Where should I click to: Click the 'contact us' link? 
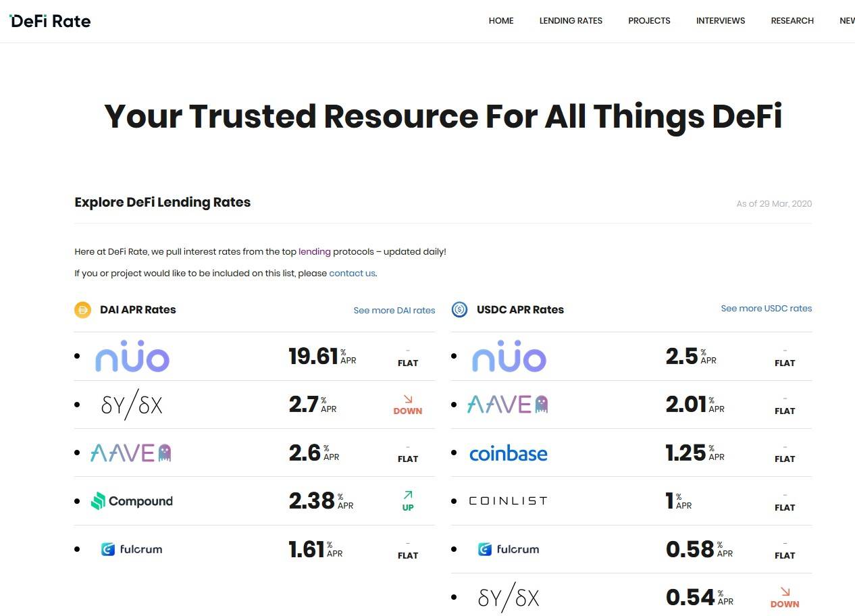pos(352,274)
